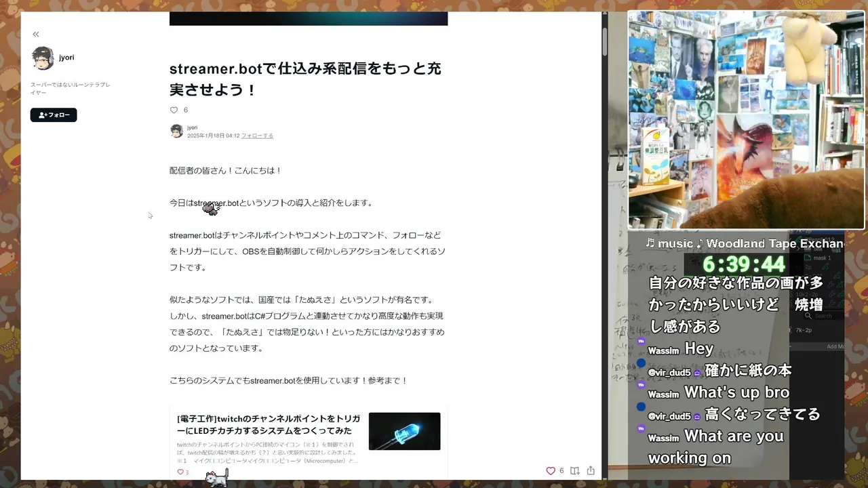868x488 pixels.
Task: Open small author avatar beside article date
Action: (x=176, y=131)
